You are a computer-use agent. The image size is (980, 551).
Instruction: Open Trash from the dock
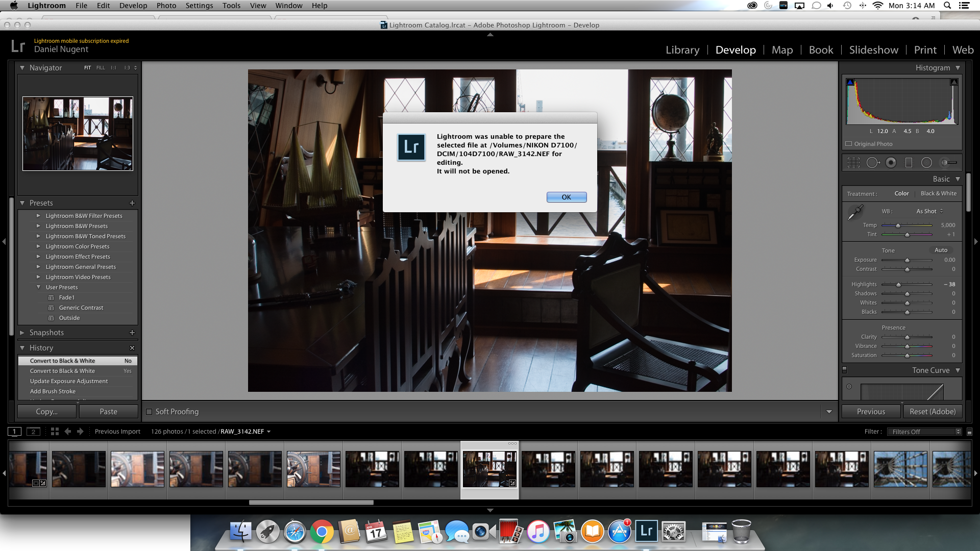[x=741, y=532]
